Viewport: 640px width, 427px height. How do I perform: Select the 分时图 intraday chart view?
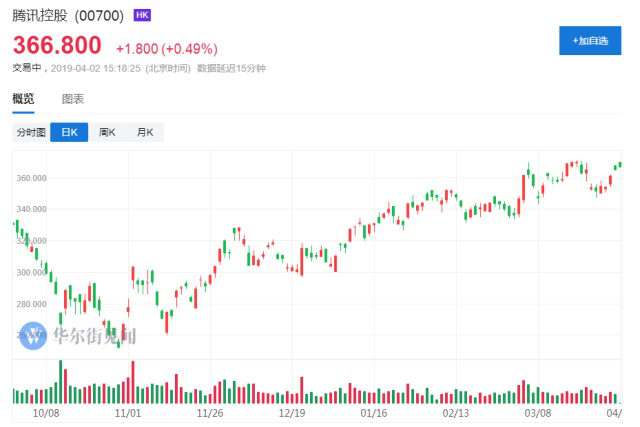(x=31, y=132)
